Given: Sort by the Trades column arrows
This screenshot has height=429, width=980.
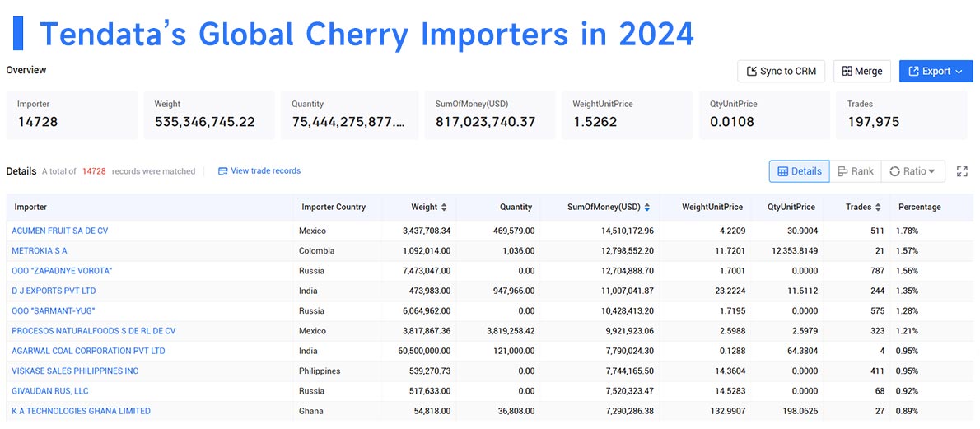Looking at the screenshot, I should click(x=878, y=207).
